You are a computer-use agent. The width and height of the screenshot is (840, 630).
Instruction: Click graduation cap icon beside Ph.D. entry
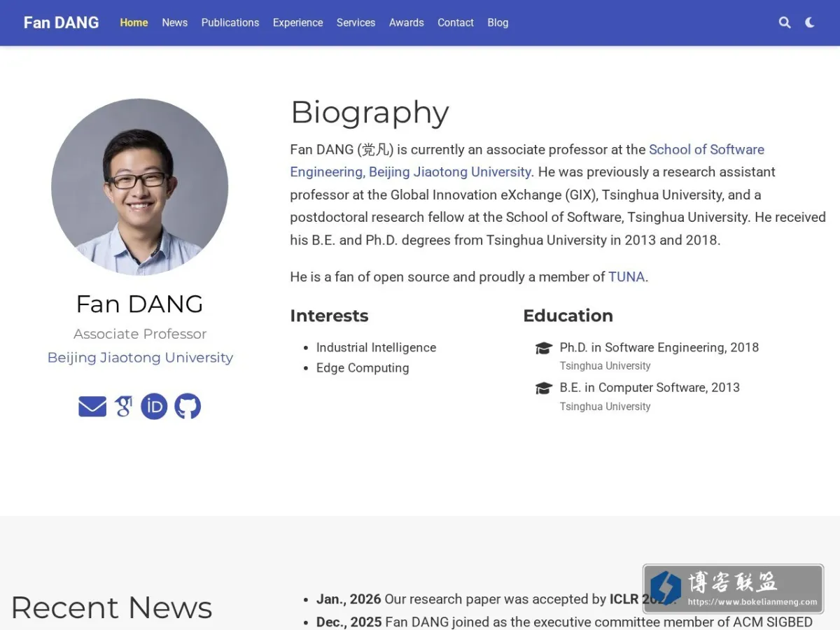pos(544,348)
